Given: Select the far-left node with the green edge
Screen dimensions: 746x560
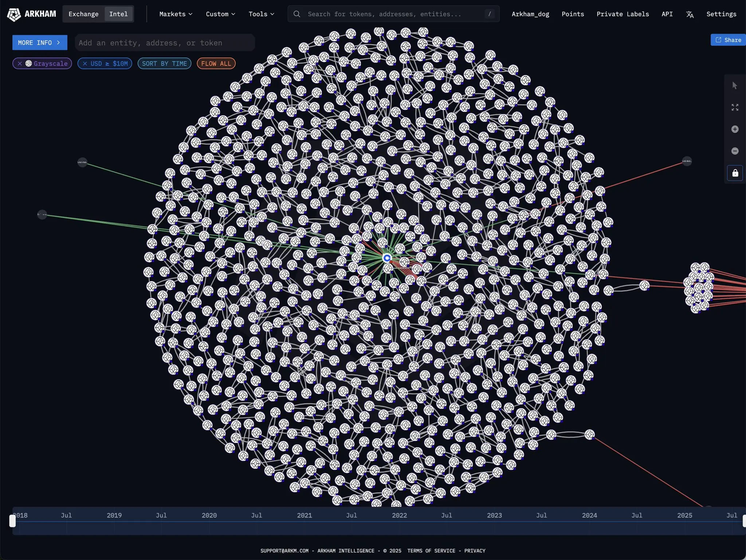Looking at the screenshot, I should [x=42, y=215].
